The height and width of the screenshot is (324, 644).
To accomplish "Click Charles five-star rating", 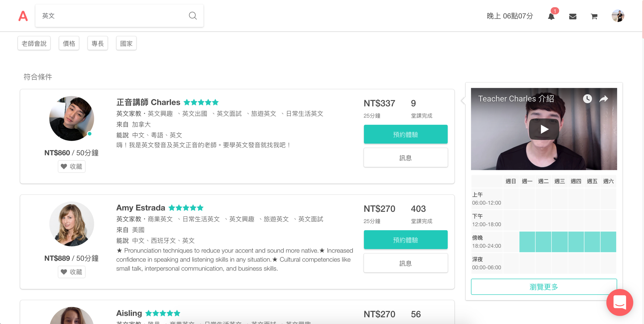I will point(201,102).
